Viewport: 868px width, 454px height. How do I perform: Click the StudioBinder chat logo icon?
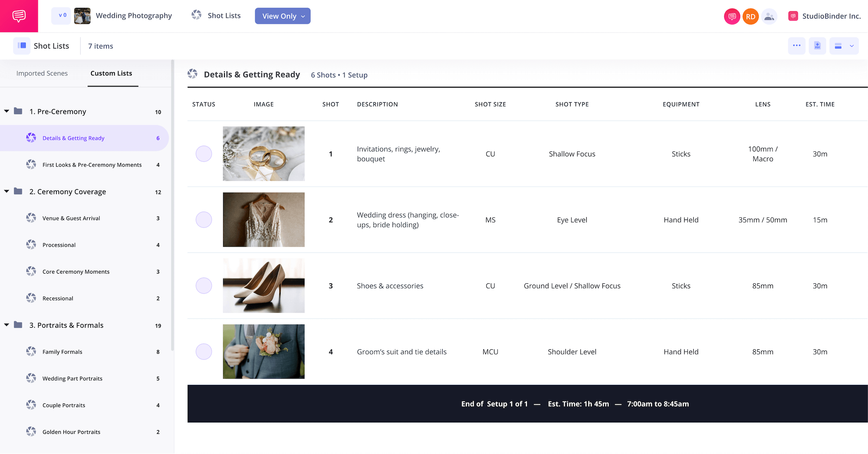point(19,16)
